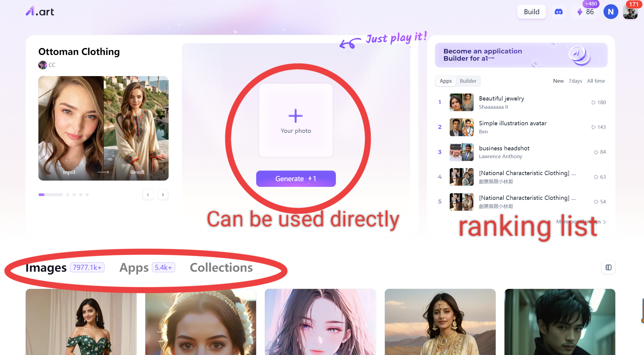
Task: Click the grid/layout toggle icon bottom right
Action: point(609,267)
